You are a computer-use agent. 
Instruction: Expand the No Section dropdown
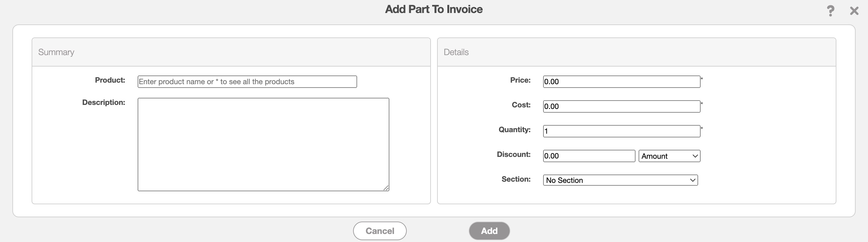[x=620, y=180]
